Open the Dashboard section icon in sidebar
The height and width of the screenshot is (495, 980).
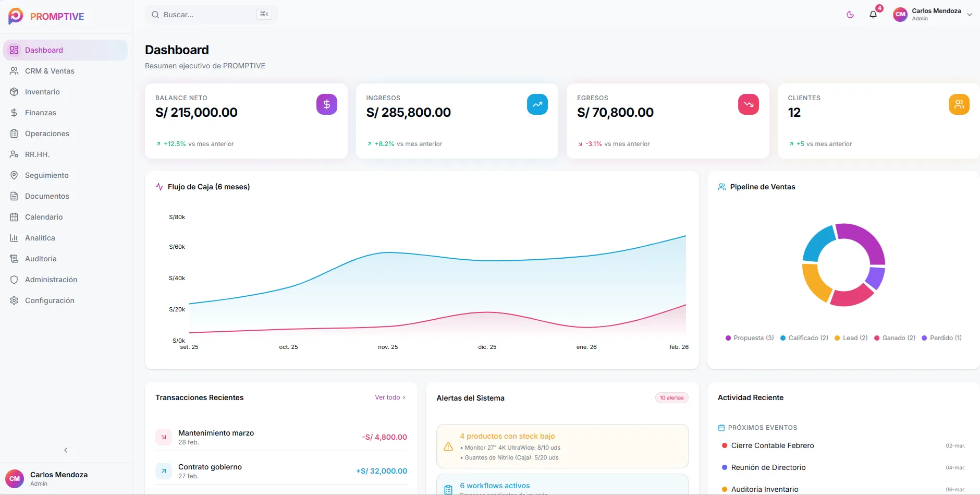tap(14, 50)
